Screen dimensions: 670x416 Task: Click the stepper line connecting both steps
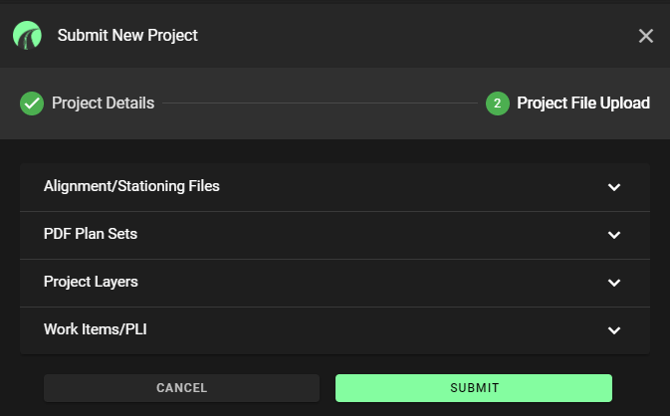(320, 103)
